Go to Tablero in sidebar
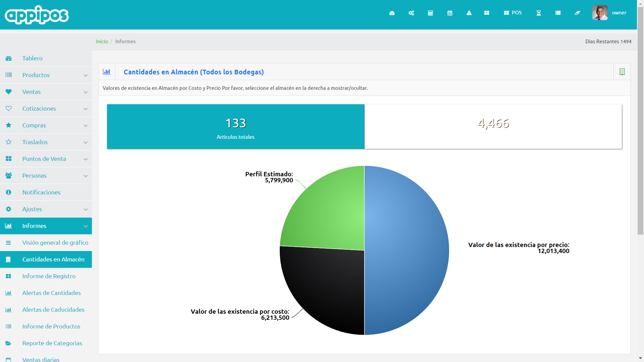The width and height of the screenshot is (644, 362). coord(33,58)
